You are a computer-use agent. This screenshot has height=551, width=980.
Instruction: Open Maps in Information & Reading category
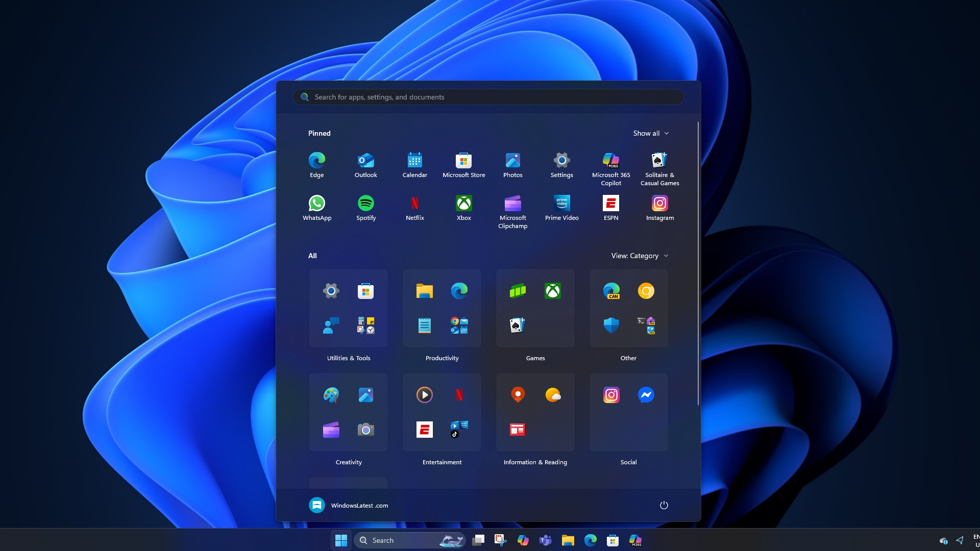tap(518, 395)
